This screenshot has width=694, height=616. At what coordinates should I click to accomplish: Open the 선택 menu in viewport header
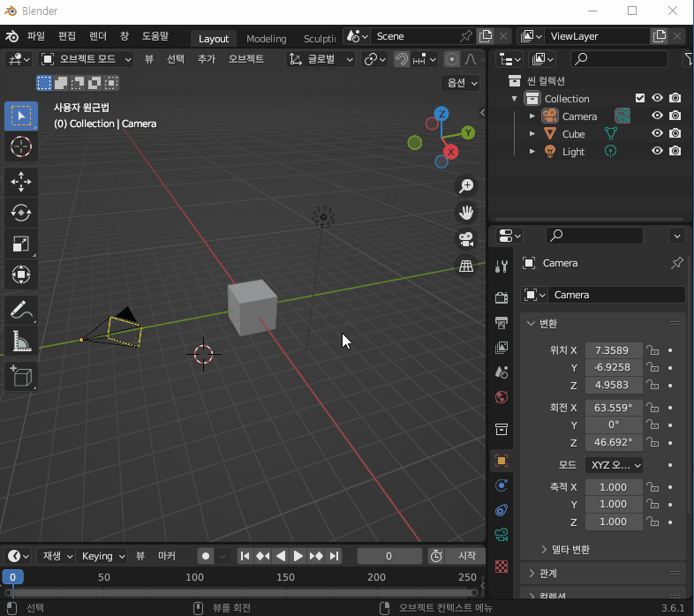(176, 59)
